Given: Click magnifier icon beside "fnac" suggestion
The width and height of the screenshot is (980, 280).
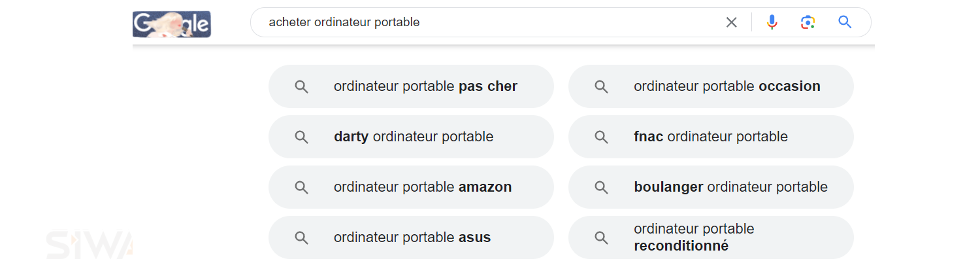Looking at the screenshot, I should [601, 137].
